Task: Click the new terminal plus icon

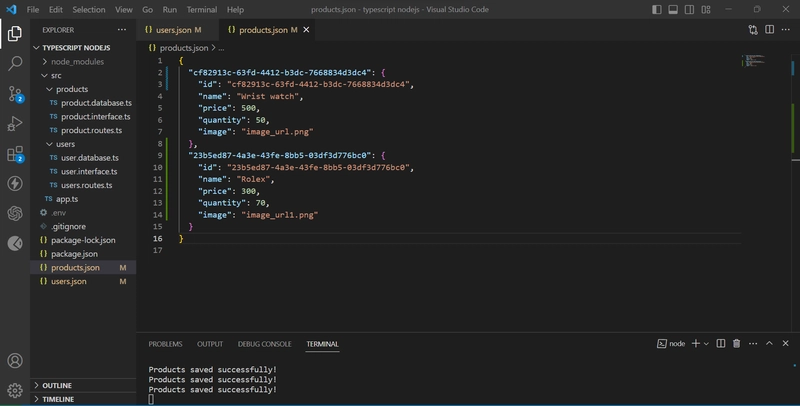Action: pyautogui.click(x=695, y=344)
